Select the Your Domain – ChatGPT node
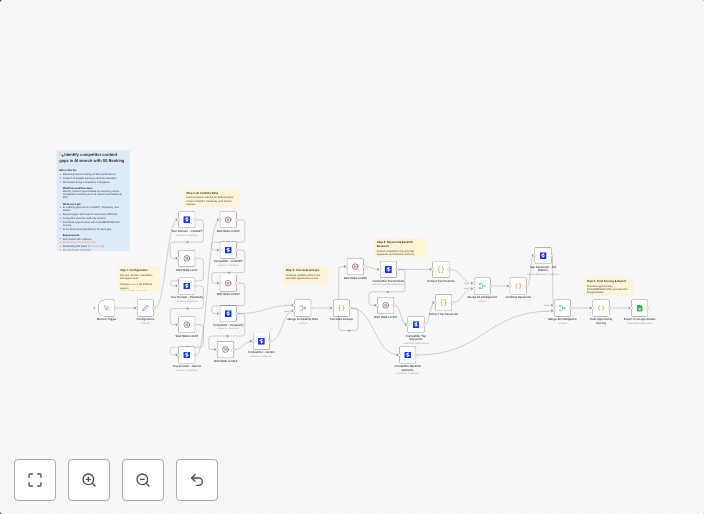704x514 pixels. pos(187,220)
